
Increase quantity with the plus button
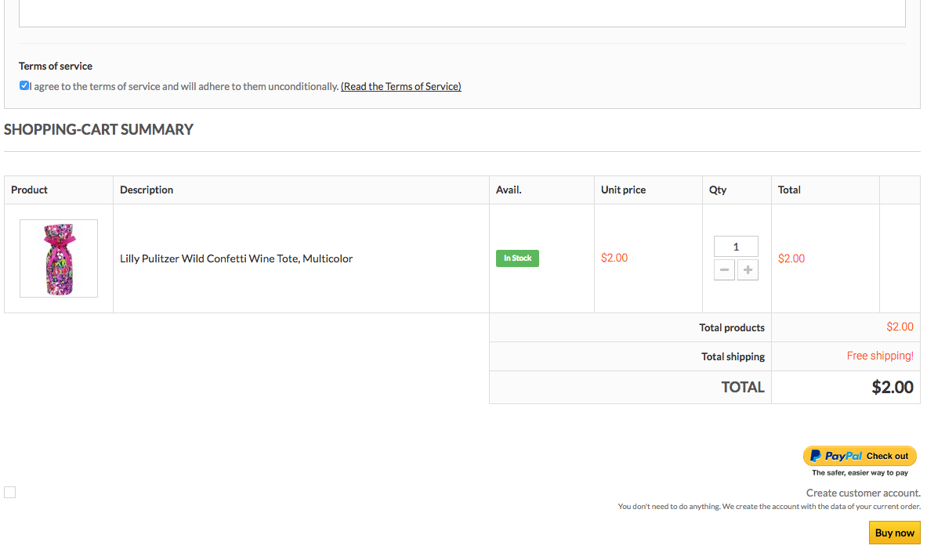tap(748, 270)
